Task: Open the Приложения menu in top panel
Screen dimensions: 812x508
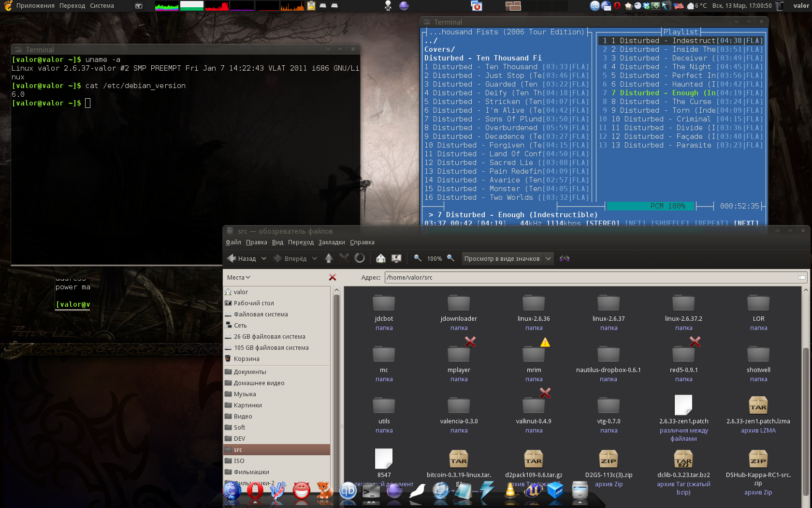Action: tap(35, 6)
